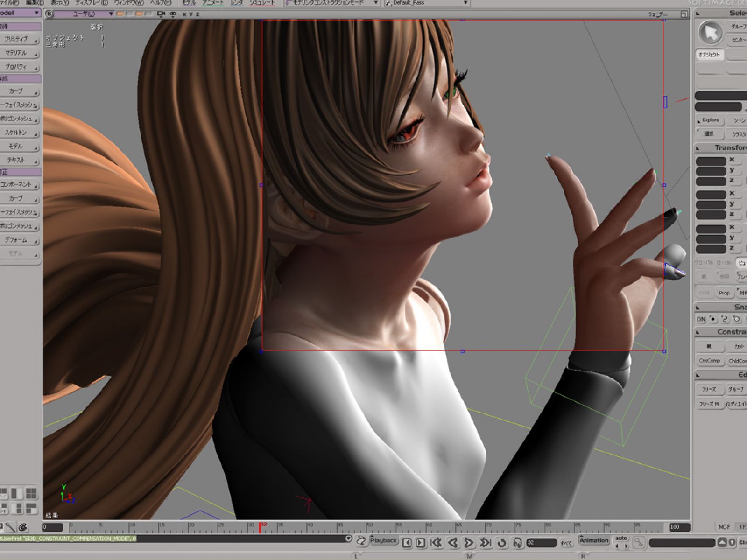Play the animation forward

pyautogui.click(x=469, y=542)
